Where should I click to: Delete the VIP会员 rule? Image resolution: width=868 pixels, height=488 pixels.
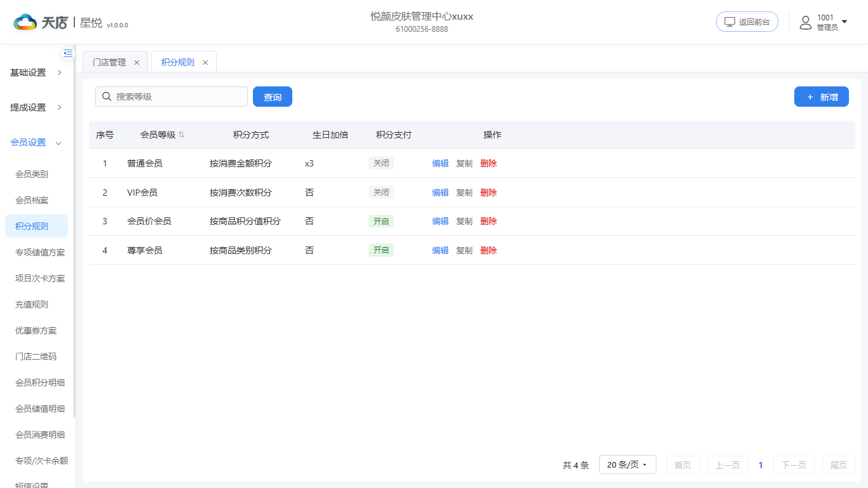(x=489, y=193)
